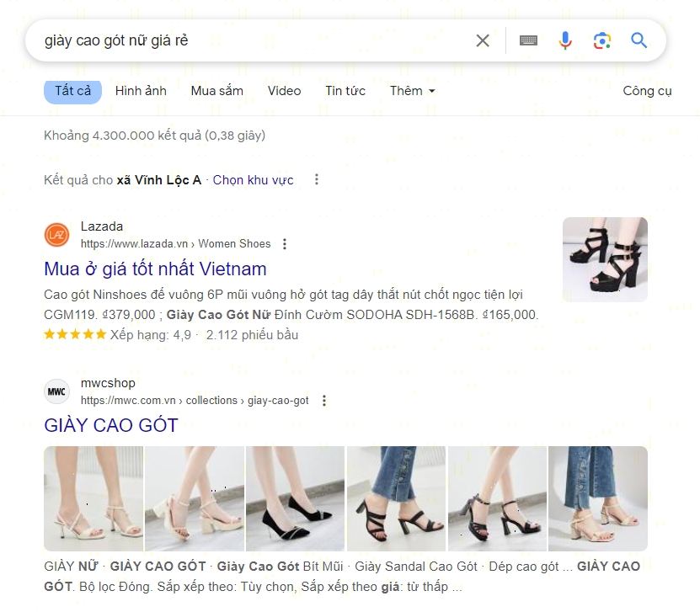The image size is (700, 612).
Task: Open the on-screen keyboard input tool
Action: 528,40
